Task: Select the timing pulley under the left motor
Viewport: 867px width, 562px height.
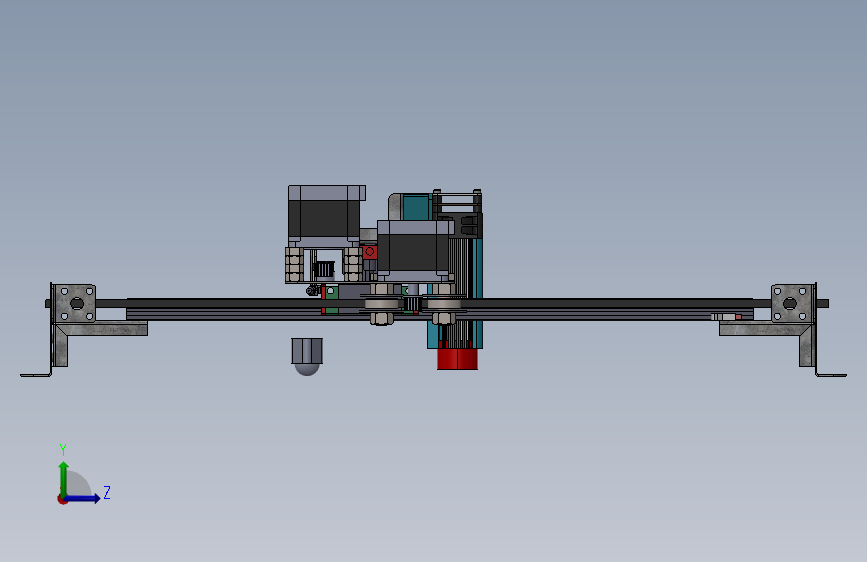Action: (x=323, y=269)
